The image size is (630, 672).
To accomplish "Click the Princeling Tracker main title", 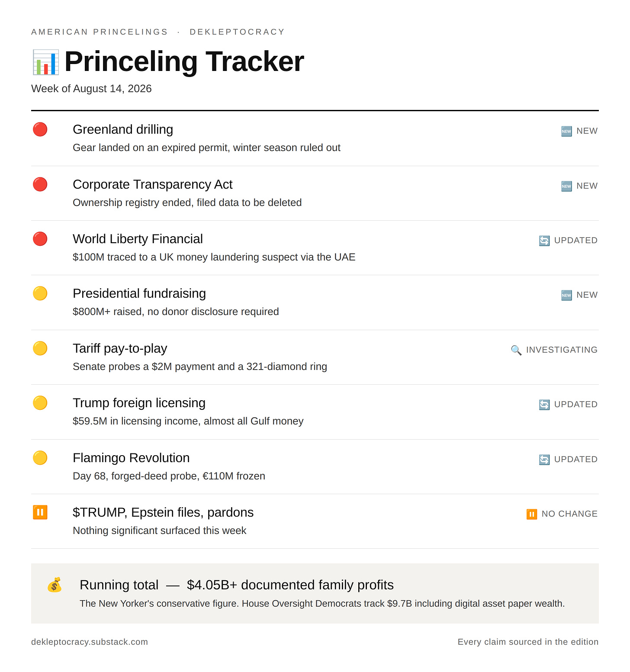I will coord(184,61).
